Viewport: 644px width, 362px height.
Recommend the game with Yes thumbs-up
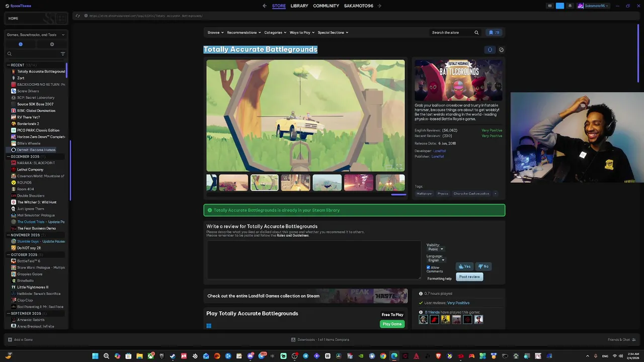464,266
